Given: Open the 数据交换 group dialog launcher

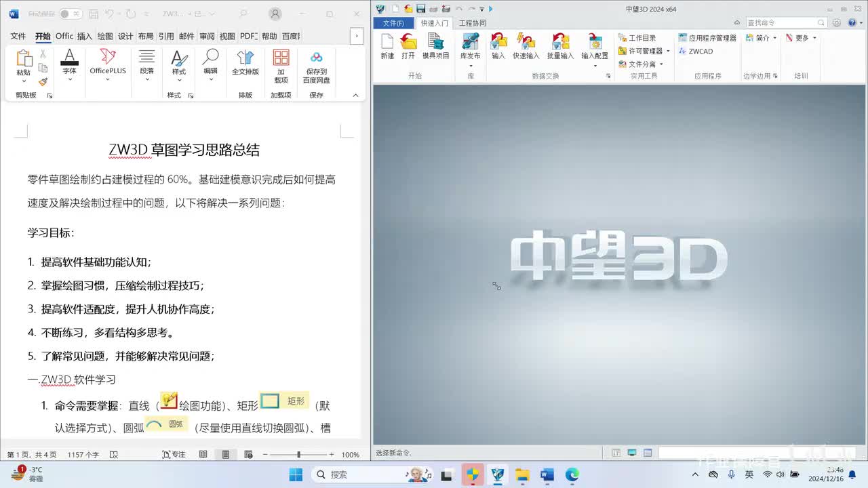Looking at the screenshot, I should pos(609,76).
